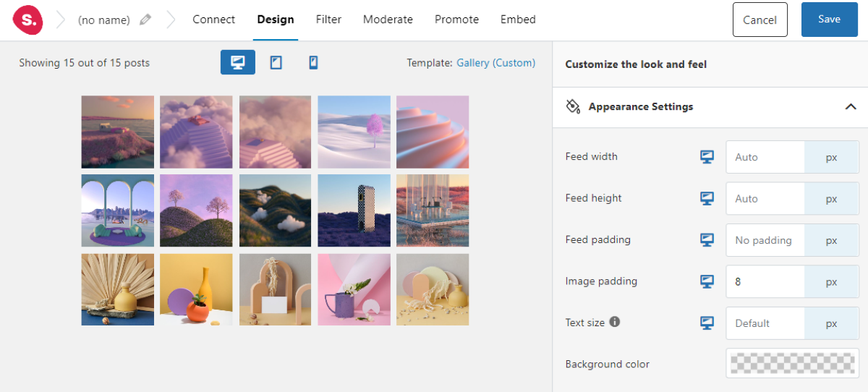Click the red S logo icon
Screen dimensions: 868x392
click(27, 20)
